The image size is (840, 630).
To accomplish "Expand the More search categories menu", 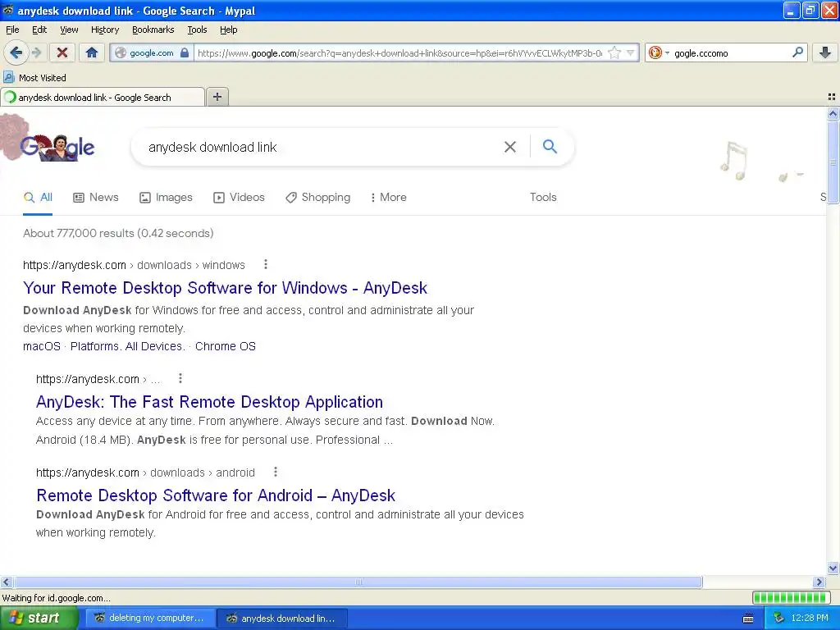I will (x=388, y=197).
